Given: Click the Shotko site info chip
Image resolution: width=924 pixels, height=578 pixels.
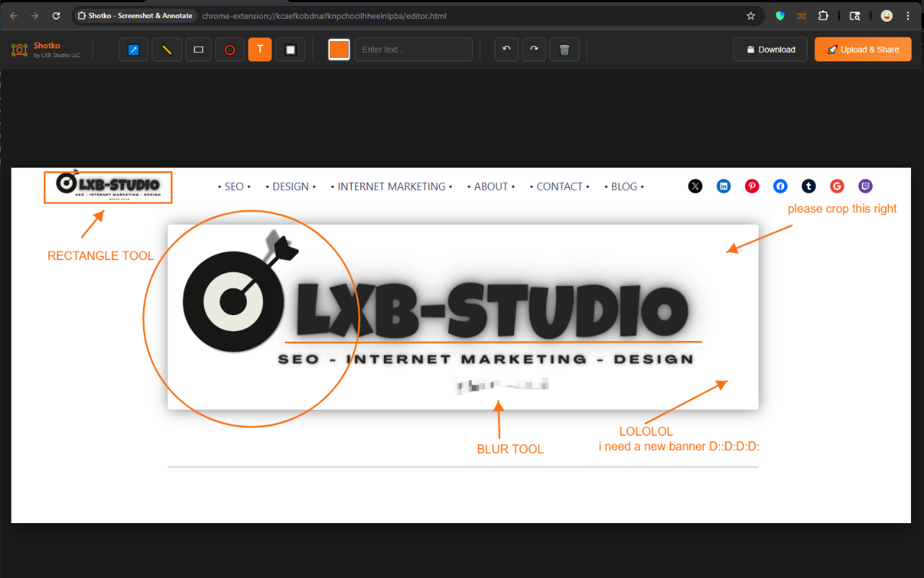Looking at the screenshot, I should [135, 15].
